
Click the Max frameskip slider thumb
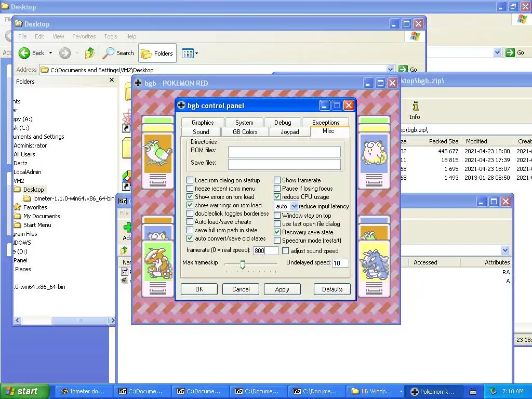[243, 264]
